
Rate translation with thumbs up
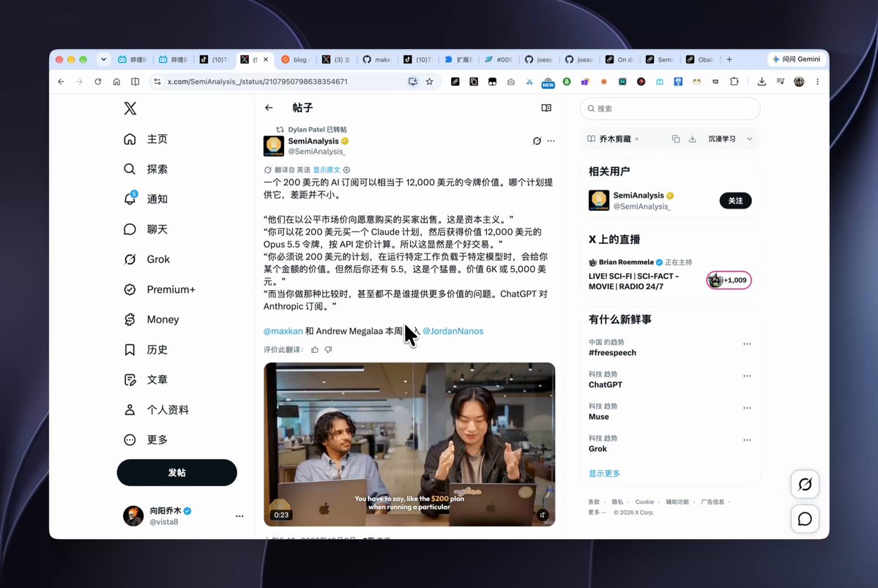(315, 349)
